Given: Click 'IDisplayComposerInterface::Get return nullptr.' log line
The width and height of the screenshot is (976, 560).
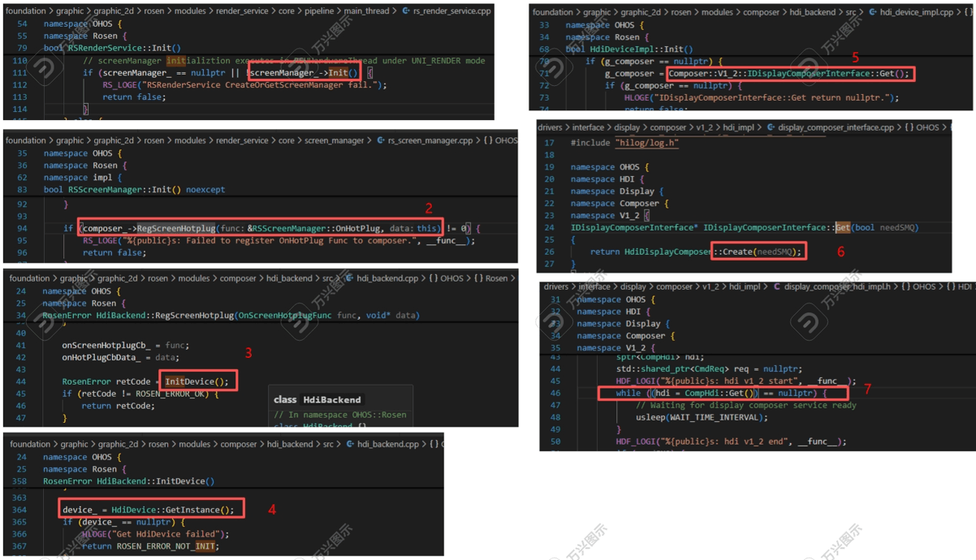Looking at the screenshot, I should [762, 98].
